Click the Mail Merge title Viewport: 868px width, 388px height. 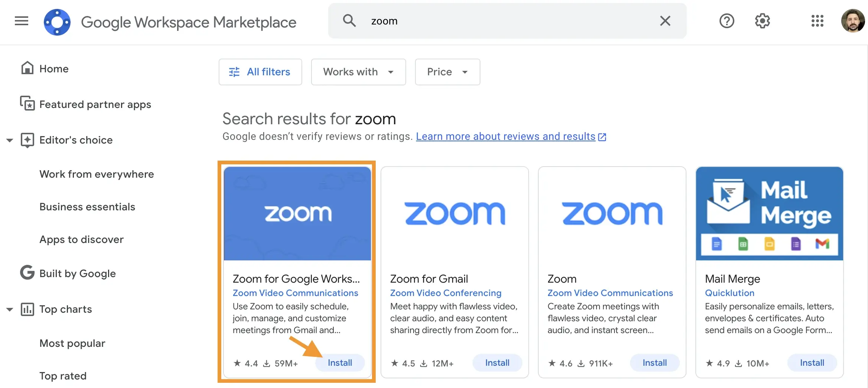point(732,279)
